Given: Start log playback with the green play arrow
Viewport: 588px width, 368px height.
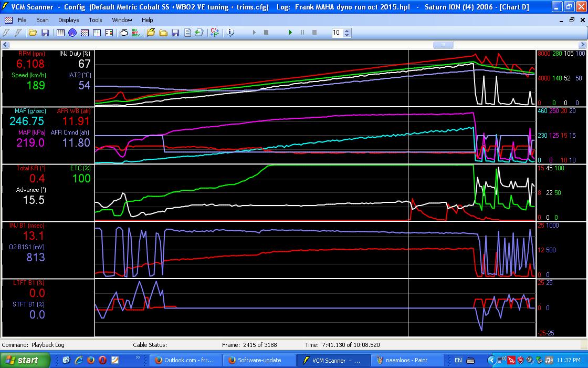Looking at the screenshot, I should [290, 33].
